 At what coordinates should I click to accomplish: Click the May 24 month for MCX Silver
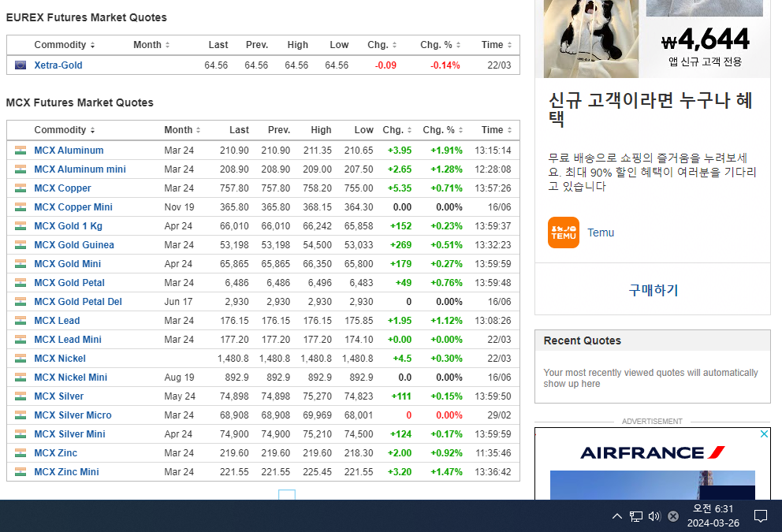(180, 396)
